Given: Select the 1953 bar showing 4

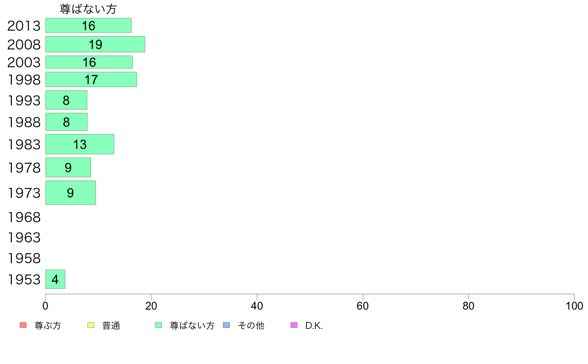Looking at the screenshot, I should click(x=55, y=279).
